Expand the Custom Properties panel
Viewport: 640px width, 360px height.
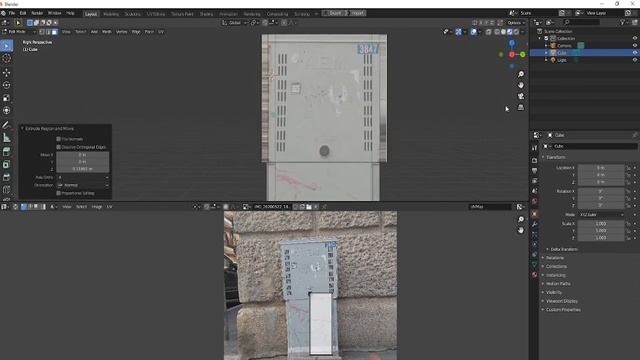(x=543, y=310)
